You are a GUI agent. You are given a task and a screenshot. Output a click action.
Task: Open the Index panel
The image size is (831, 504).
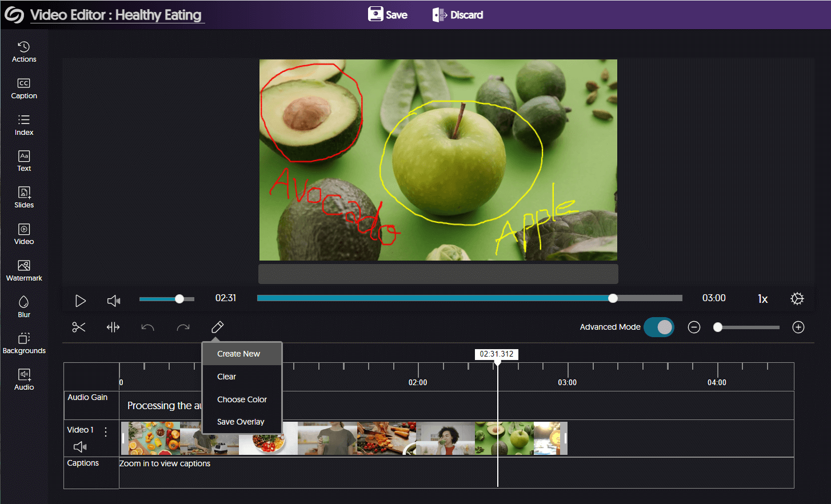coord(24,125)
